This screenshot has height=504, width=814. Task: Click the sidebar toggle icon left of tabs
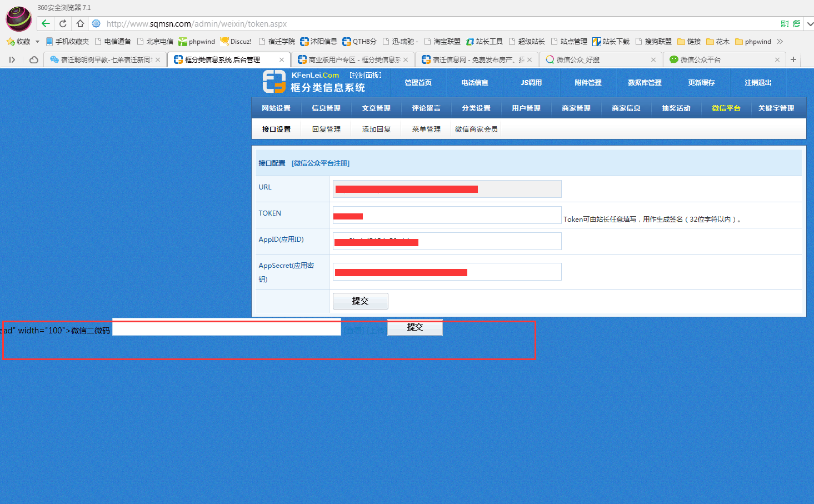(x=12, y=59)
